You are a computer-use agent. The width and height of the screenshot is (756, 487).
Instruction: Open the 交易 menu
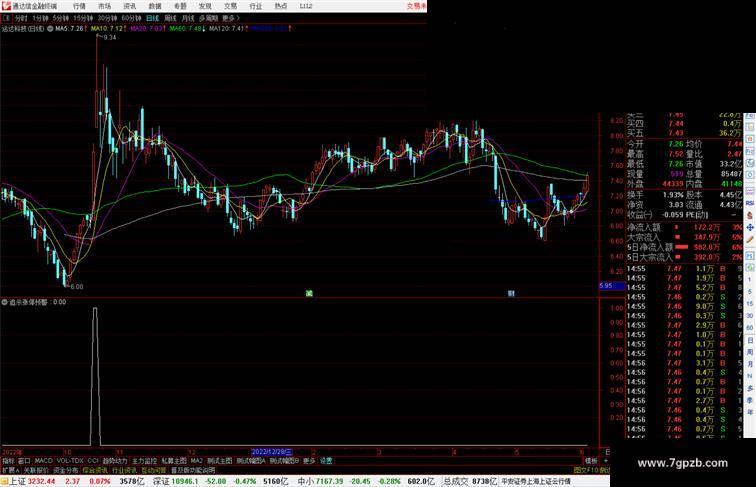[x=230, y=6]
